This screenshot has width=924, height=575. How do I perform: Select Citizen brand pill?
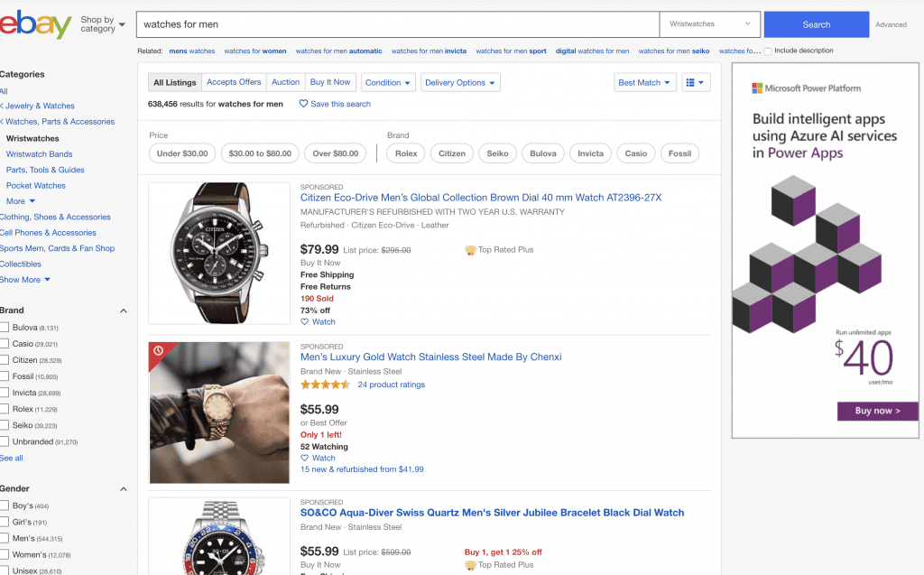coord(452,153)
